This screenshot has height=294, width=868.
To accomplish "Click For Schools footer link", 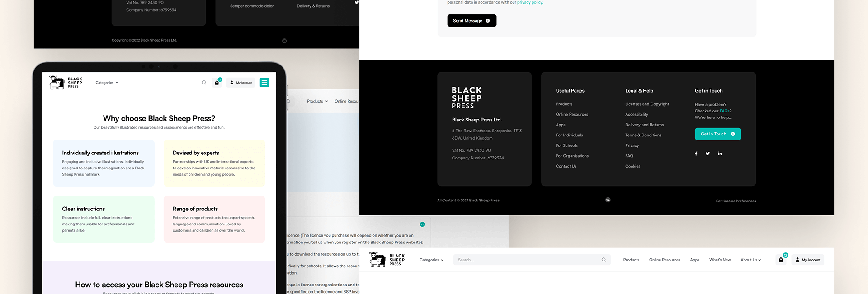I will [x=566, y=145].
